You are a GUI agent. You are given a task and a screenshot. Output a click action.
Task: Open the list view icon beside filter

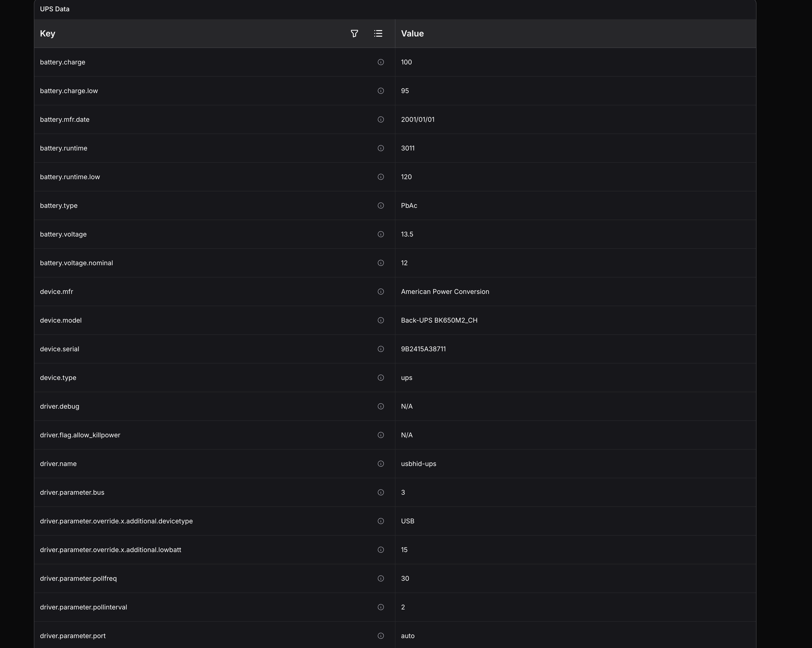(x=378, y=34)
